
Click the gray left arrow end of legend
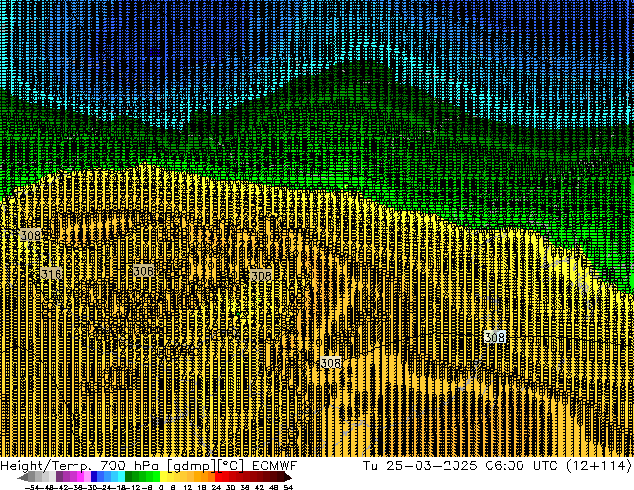point(23,477)
